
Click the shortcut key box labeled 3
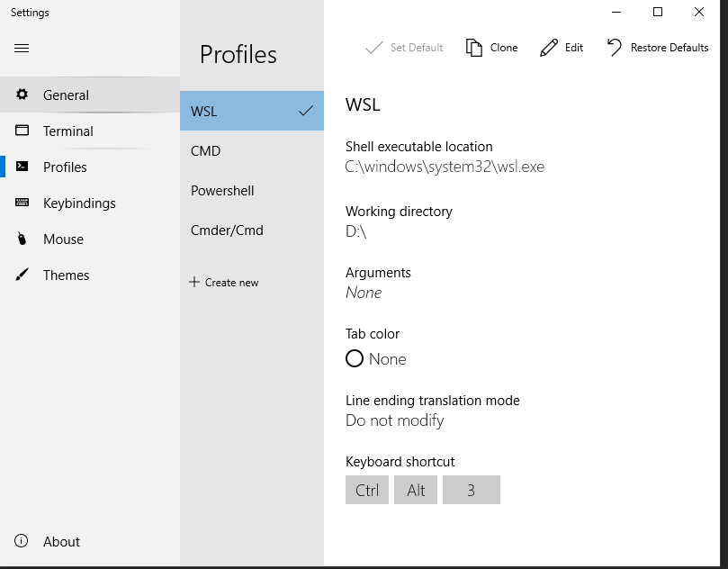(471, 490)
